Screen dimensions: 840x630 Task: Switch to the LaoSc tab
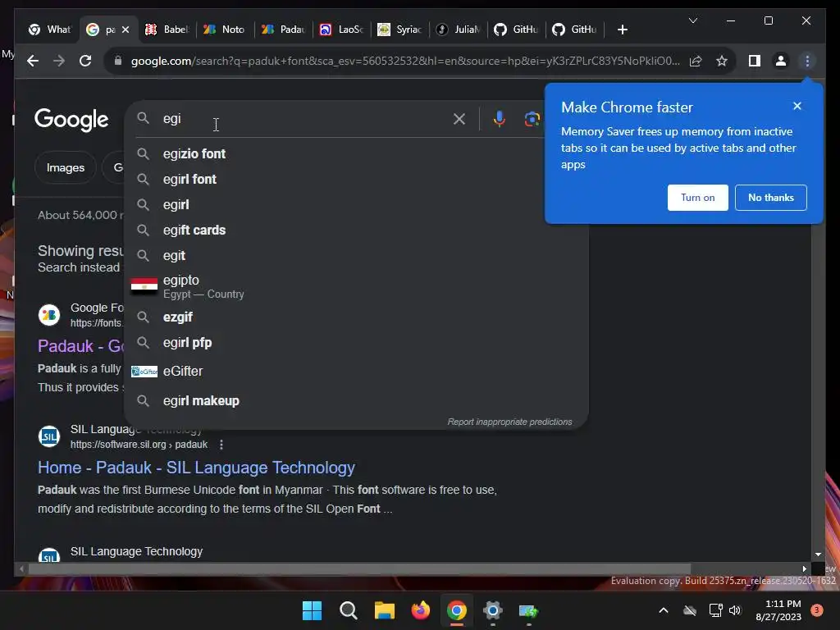coord(341,30)
